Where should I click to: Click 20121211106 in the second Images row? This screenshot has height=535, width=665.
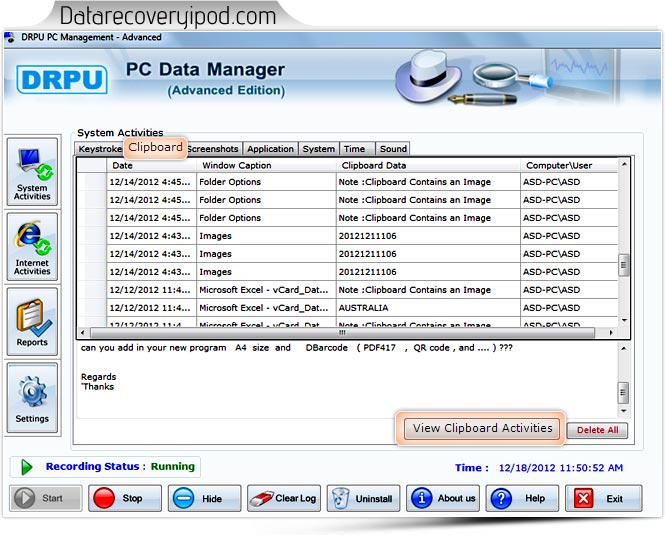[x=367, y=254]
